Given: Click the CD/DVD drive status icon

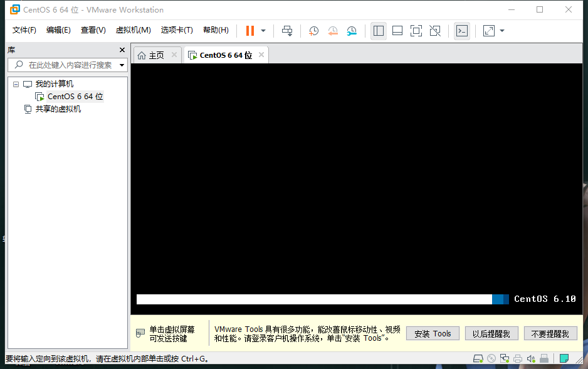Looking at the screenshot, I should coord(491,358).
